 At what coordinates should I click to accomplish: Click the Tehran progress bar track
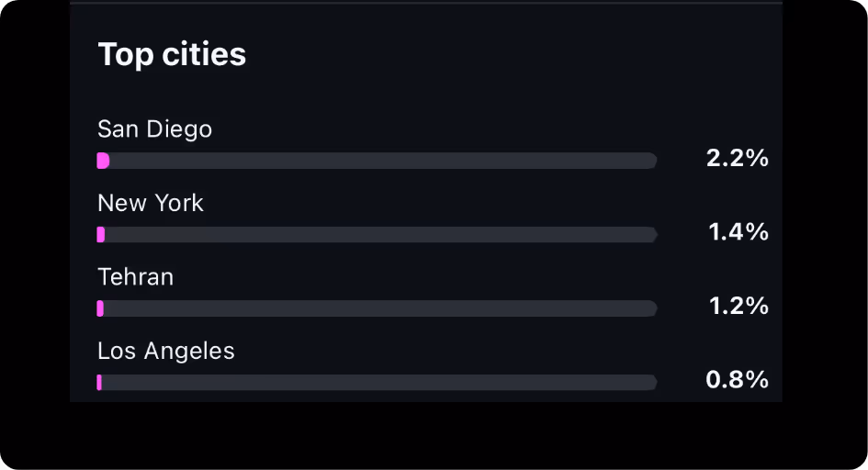coord(377,308)
